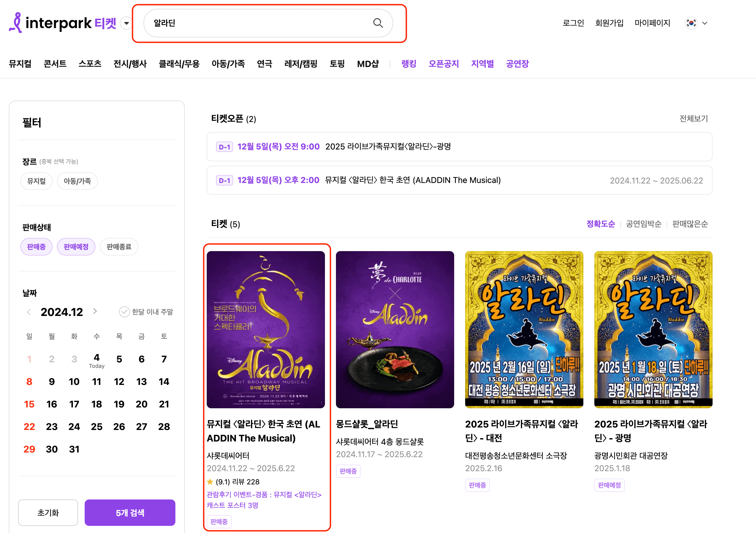Image resolution: width=756 pixels, height=533 pixels.
Task: Open the Korean flag language selector
Action: coord(691,23)
